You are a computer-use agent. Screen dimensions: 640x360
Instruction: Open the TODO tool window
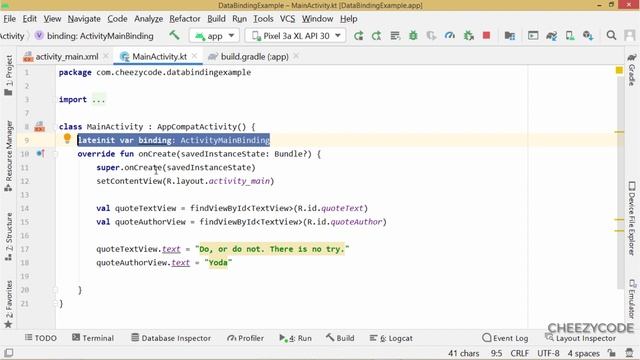[x=41, y=338]
